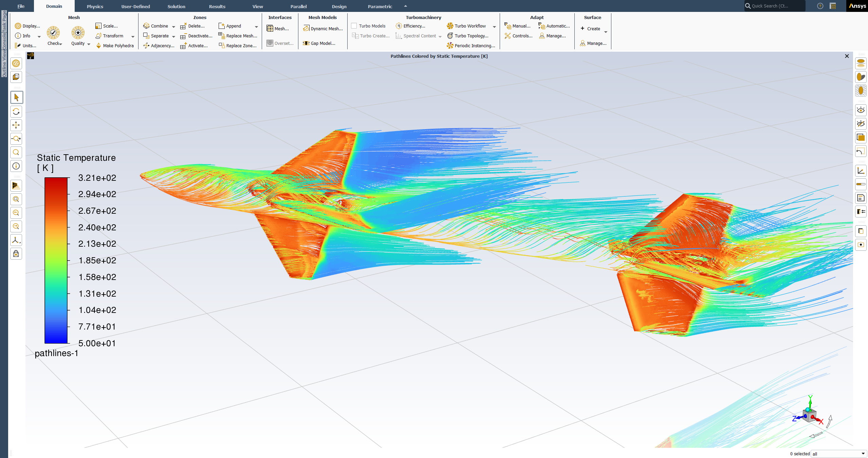
Task: Click Delete zones button
Action: 192,26
